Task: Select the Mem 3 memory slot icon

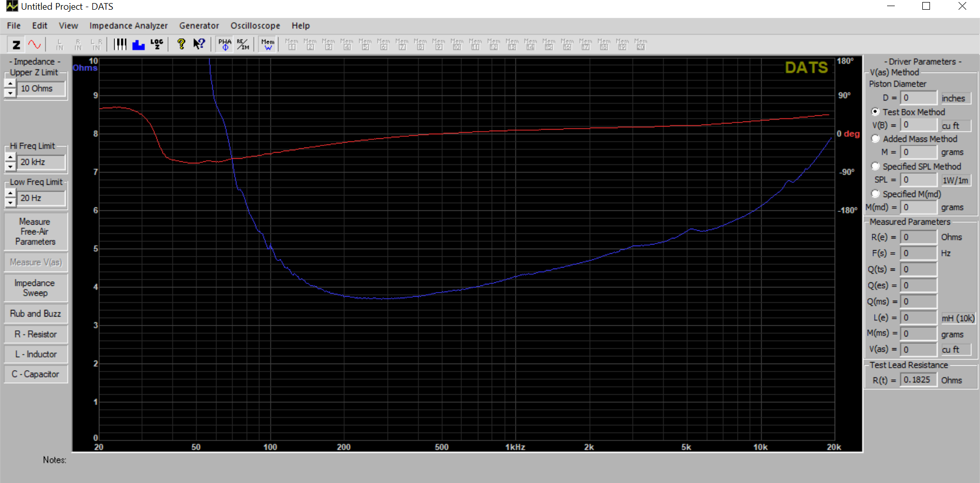Action: pyautogui.click(x=329, y=44)
